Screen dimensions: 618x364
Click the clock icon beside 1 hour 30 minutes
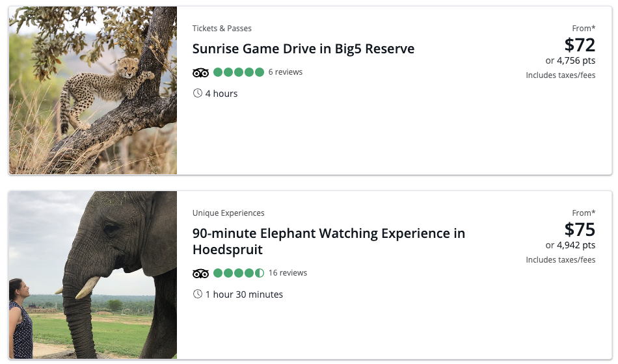pyautogui.click(x=198, y=294)
